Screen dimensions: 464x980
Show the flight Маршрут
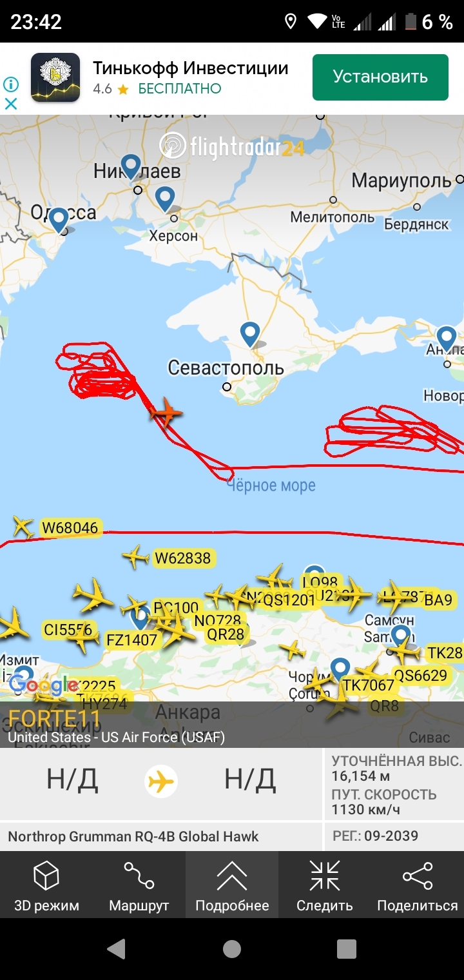pyautogui.click(x=139, y=885)
